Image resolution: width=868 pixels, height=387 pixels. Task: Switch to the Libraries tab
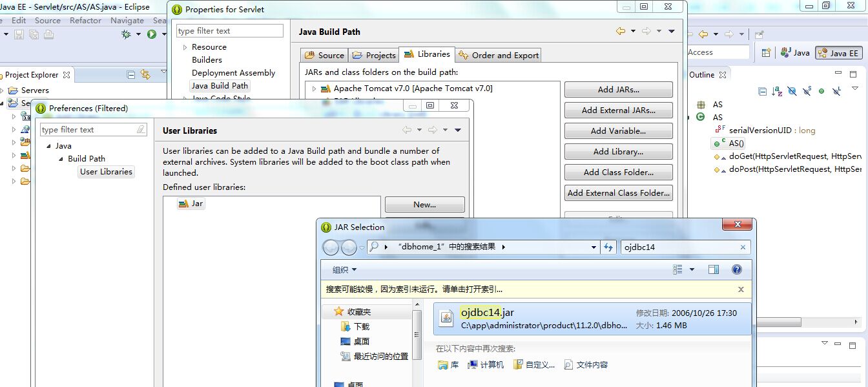pos(427,54)
